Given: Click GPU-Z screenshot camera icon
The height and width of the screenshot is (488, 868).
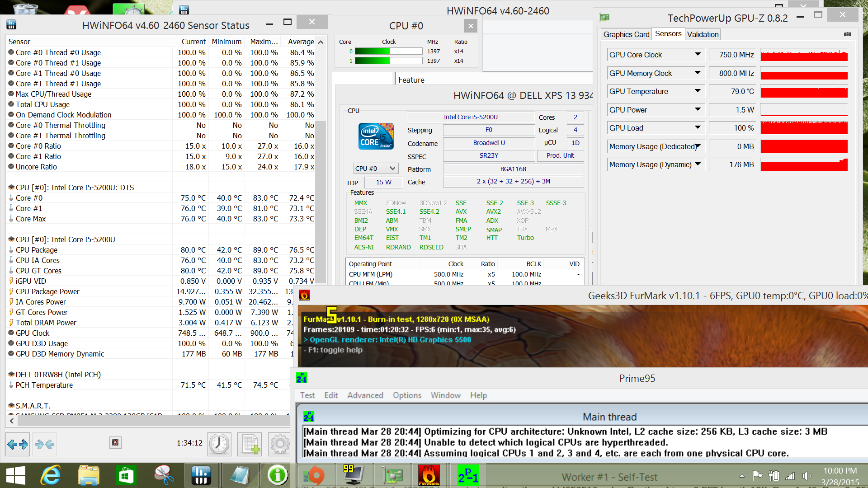Looking at the screenshot, I should click(x=847, y=34).
